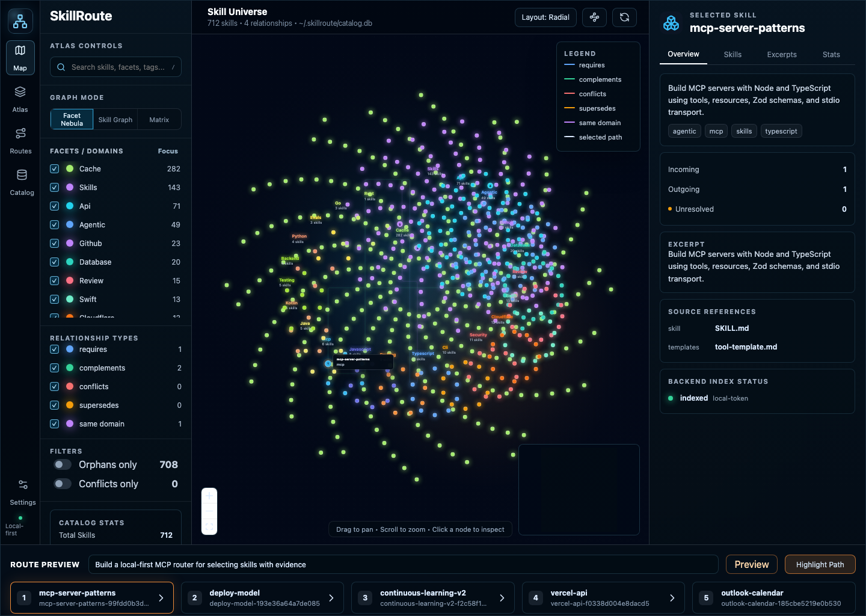The width and height of the screenshot is (866, 616).
Task: Click the selected skill cube icon
Action: pyautogui.click(x=671, y=23)
